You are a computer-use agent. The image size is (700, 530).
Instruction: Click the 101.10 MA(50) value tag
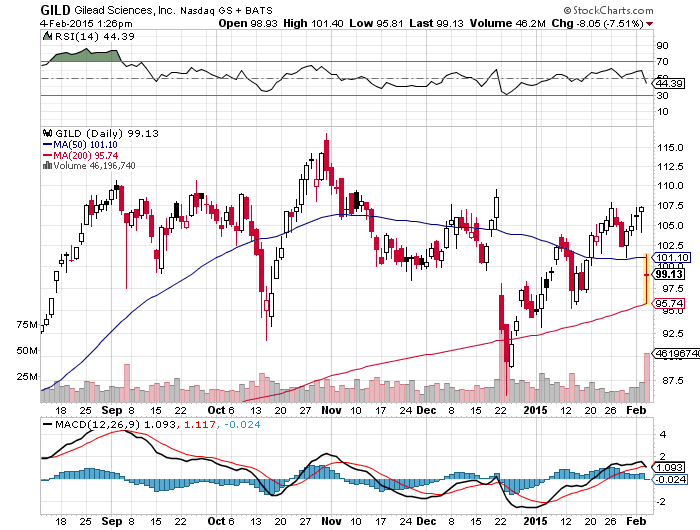point(672,258)
